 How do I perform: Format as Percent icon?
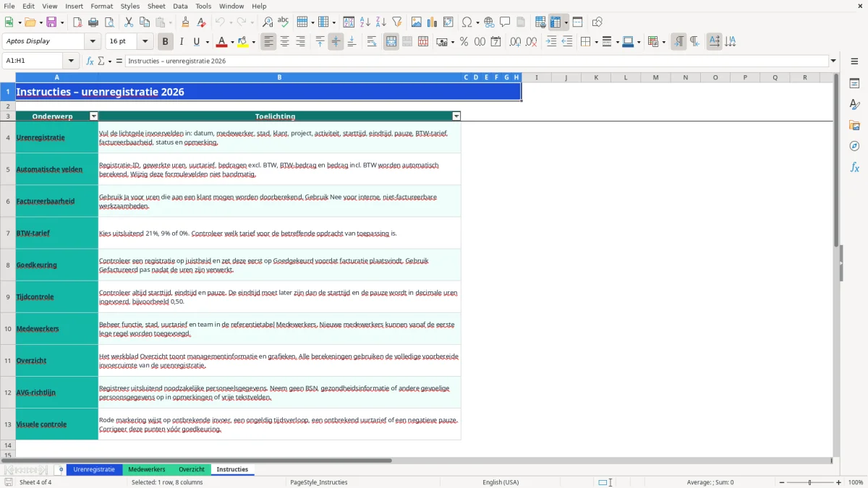tap(464, 42)
